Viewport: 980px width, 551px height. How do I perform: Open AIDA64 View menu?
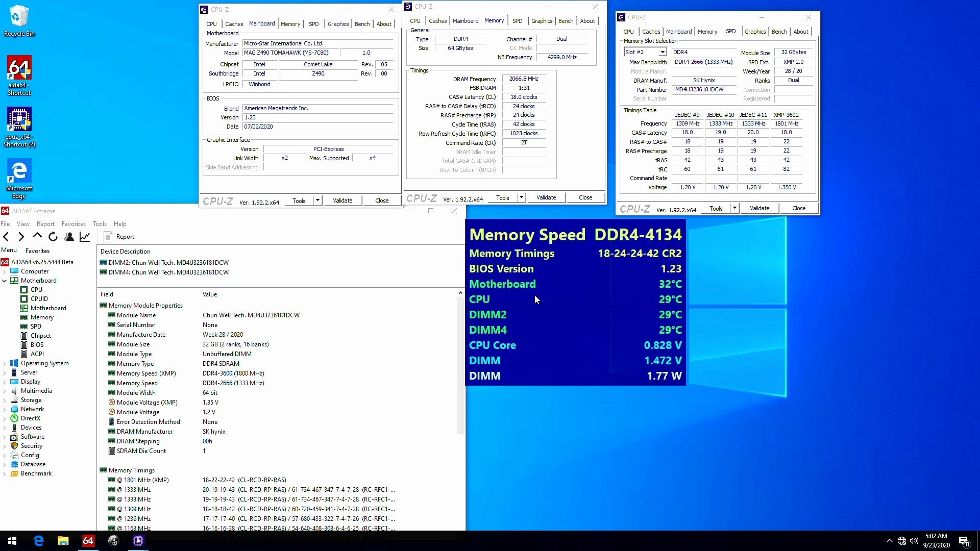click(x=23, y=224)
